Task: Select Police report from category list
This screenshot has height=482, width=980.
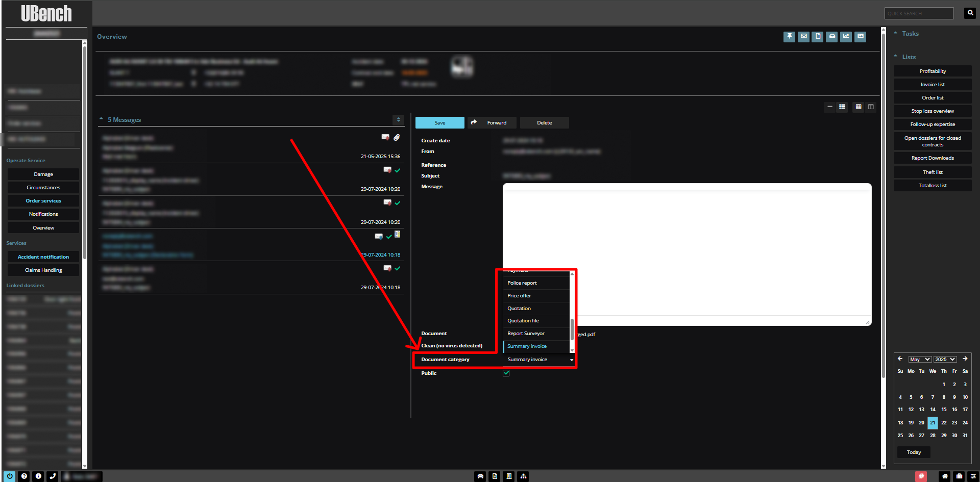Action: coord(522,283)
